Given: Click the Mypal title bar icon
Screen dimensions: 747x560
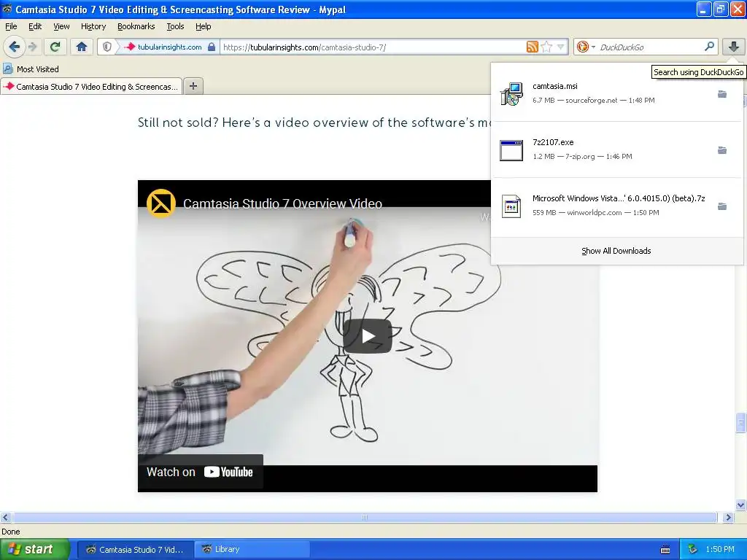Looking at the screenshot, I should [x=7, y=9].
